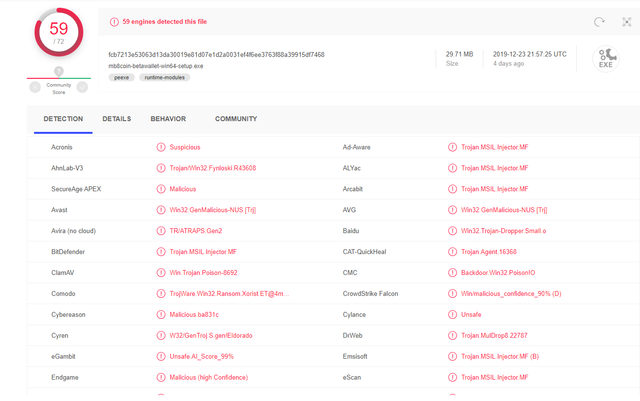Open the DETAILS tab
The height and width of the screenshot is (401, 640).
117,119
